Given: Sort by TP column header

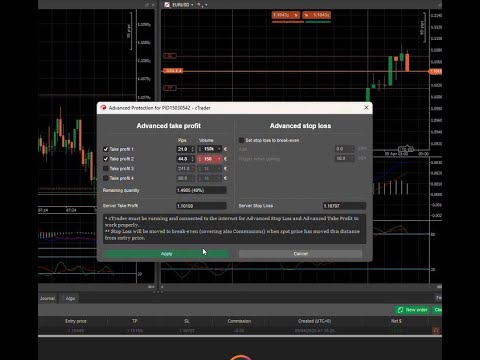Looking at the screenshot, I should coord(135,321).
